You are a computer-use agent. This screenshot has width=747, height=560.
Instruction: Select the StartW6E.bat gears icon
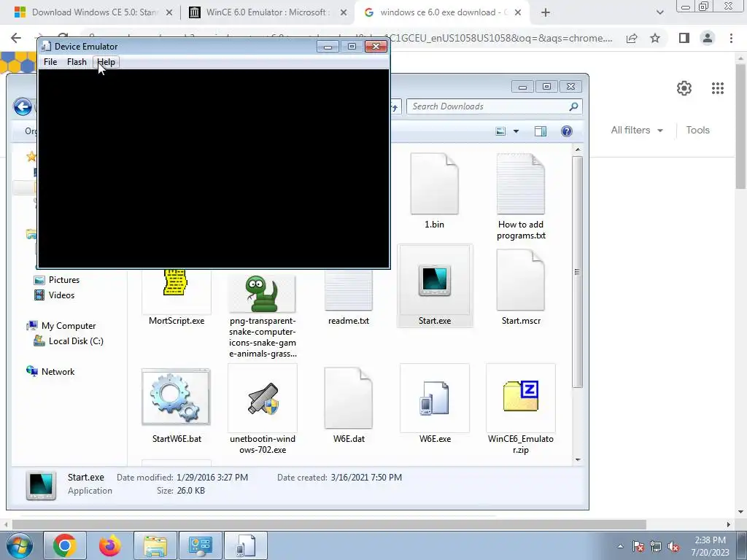pyautogui.click(x=176, y=397)
